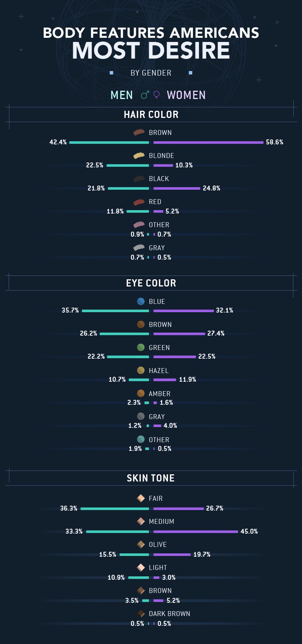Image resolution: width=302 pixels, height=644 pixels.
Task: Click the women's 58.6% brown hair bar
Action: tap(208, 142)
